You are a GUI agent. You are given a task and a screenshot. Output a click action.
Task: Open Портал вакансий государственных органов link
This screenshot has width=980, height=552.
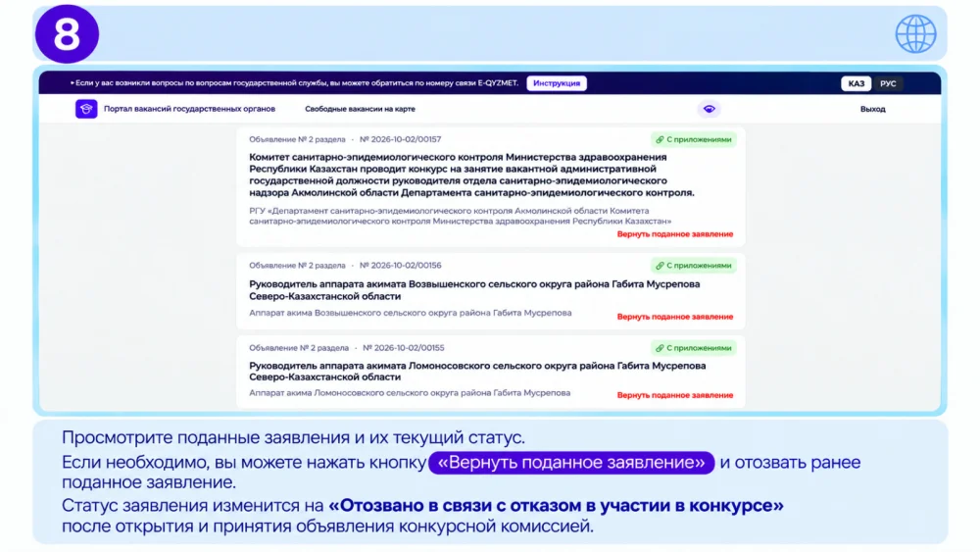pyautogui.click(x=189, y=109)
